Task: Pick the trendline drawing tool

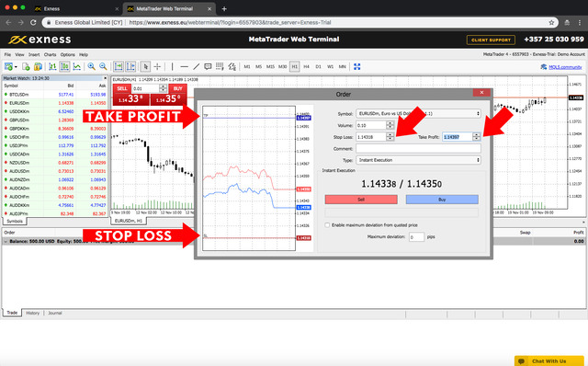Action: [196, 66]
